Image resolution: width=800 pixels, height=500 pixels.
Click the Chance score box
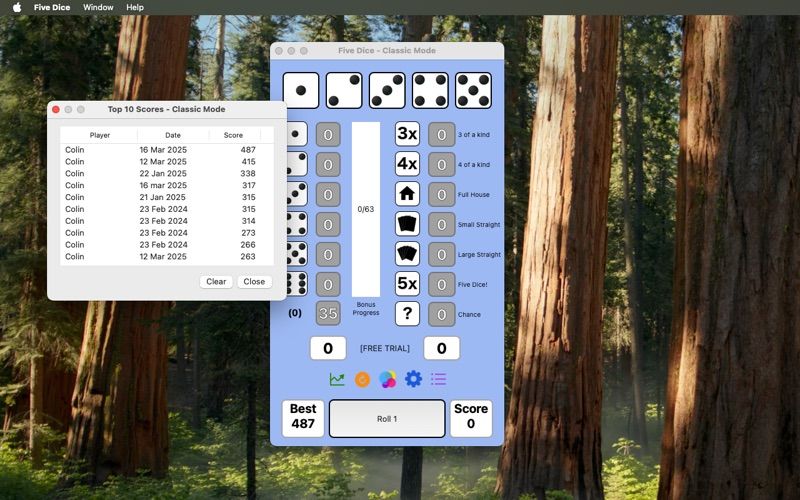[x=441, y=314]
